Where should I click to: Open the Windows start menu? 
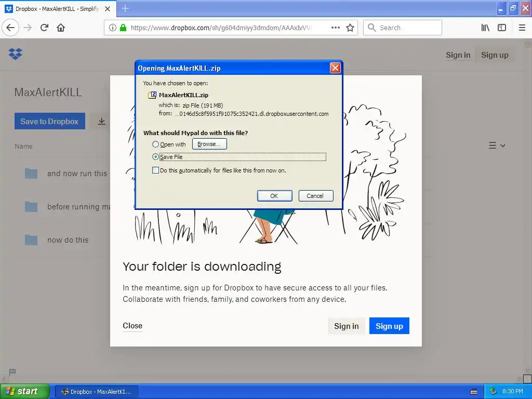click(x=25, y=391)
